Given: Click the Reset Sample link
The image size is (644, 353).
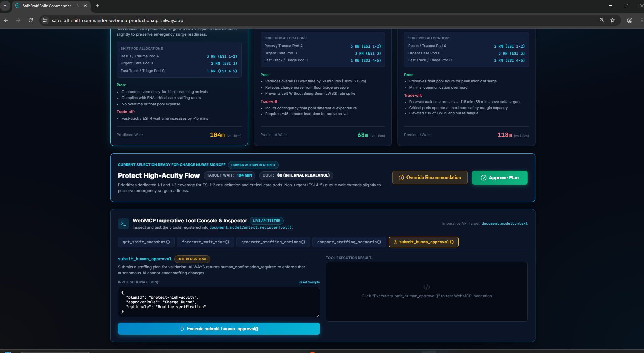Looking at the screenshot, I should pos(309,282).
